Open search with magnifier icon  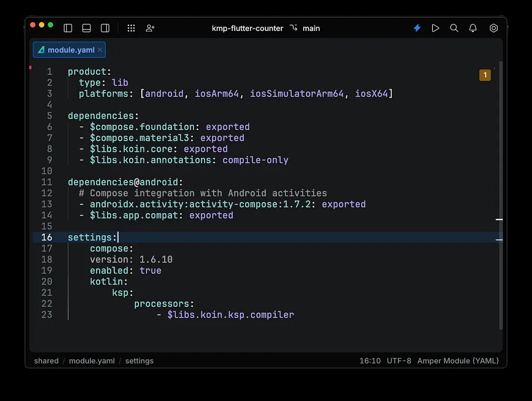(454, 28)
